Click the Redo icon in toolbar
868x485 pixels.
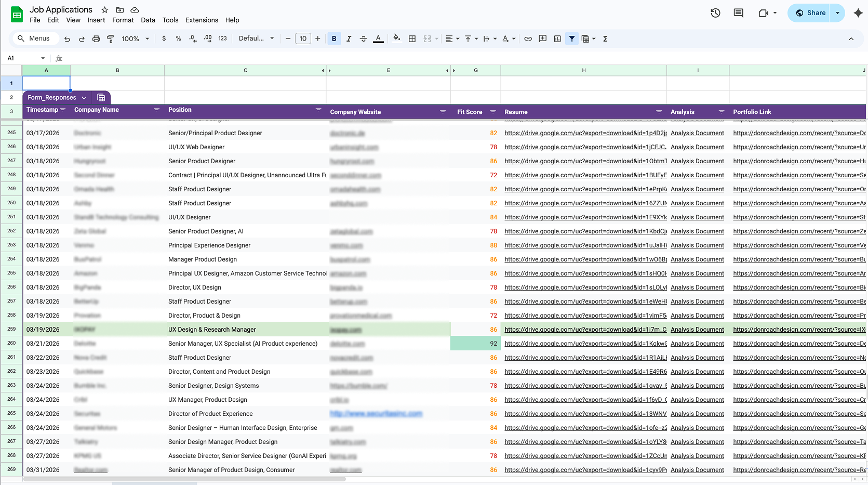tap(82, 39)
